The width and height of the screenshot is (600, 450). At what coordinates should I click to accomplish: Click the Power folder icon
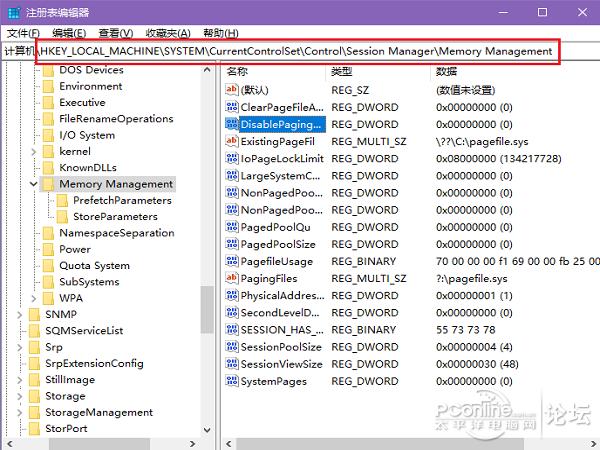point(48,249)
